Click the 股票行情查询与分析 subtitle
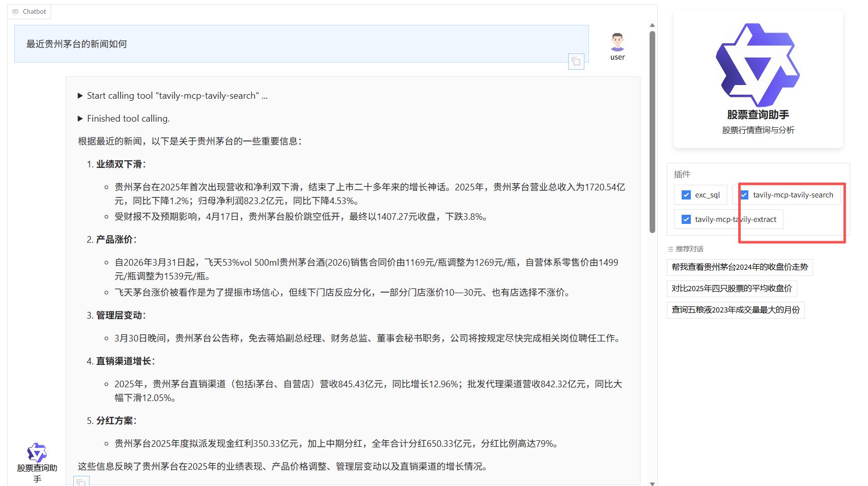Viewport: 868px width, 486px height. (x=758, y=130)
